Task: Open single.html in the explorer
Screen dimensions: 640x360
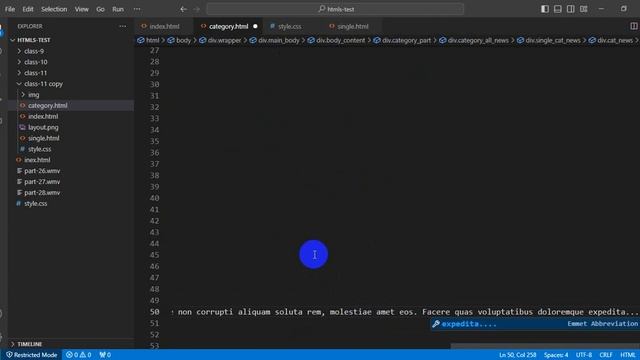Action: [43, 138]
